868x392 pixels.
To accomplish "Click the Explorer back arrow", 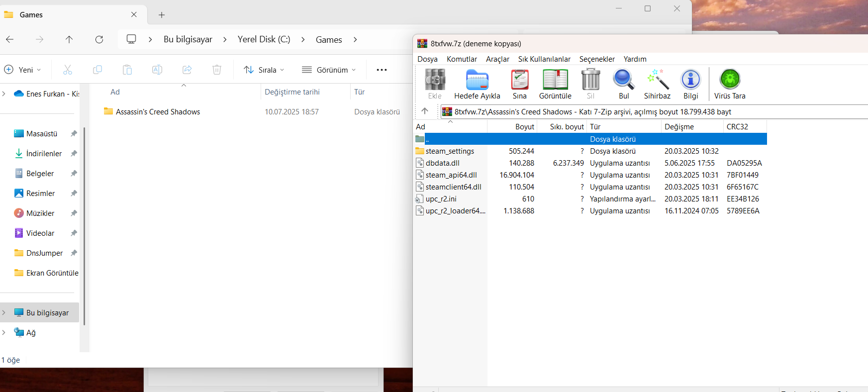I will [x=10, y=39].
